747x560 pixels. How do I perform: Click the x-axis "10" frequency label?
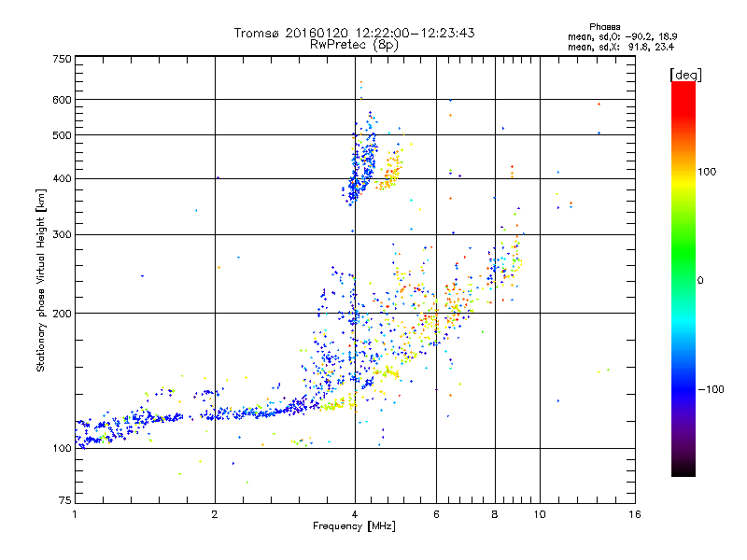[540, 514]
